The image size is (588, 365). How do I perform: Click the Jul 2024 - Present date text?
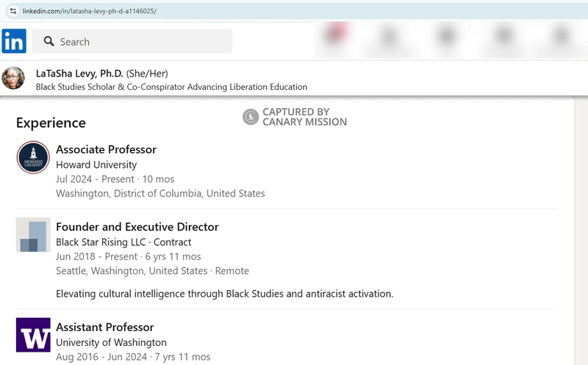click(115, 179)
